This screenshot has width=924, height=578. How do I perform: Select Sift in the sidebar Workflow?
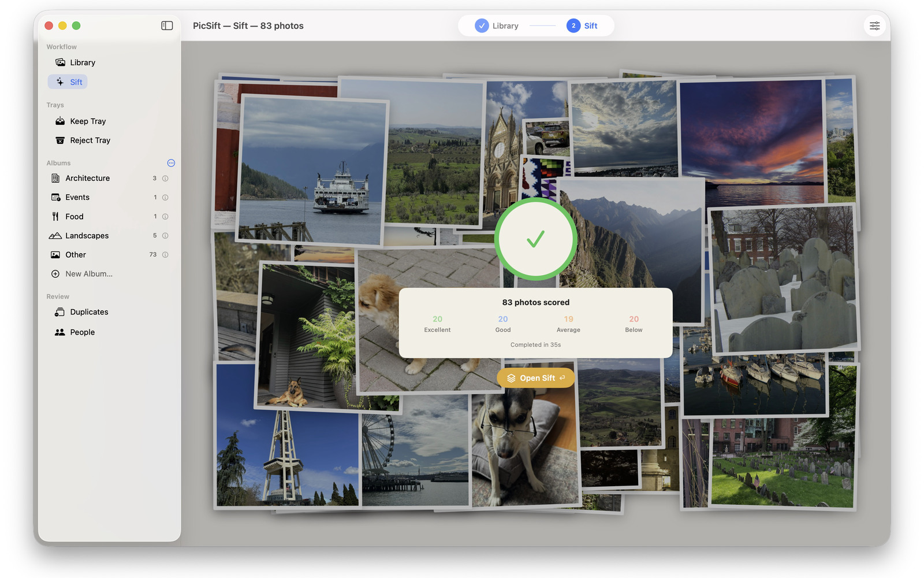tap(68, 82)
